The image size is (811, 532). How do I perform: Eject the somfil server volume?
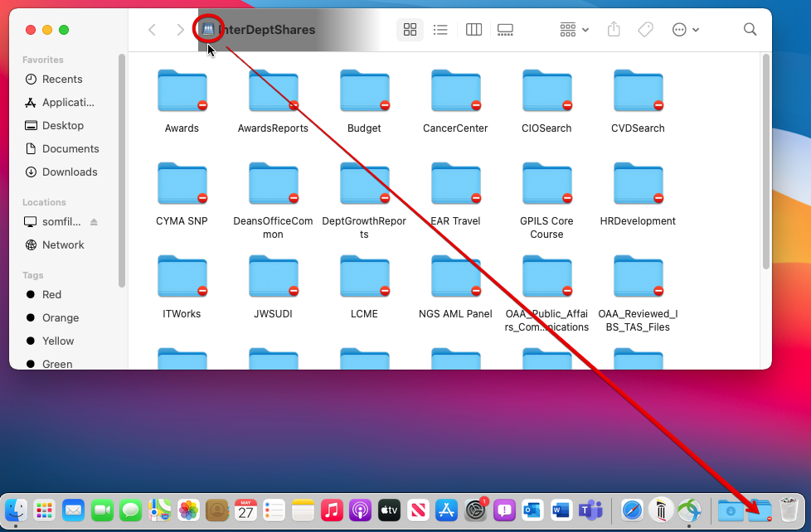94,222
